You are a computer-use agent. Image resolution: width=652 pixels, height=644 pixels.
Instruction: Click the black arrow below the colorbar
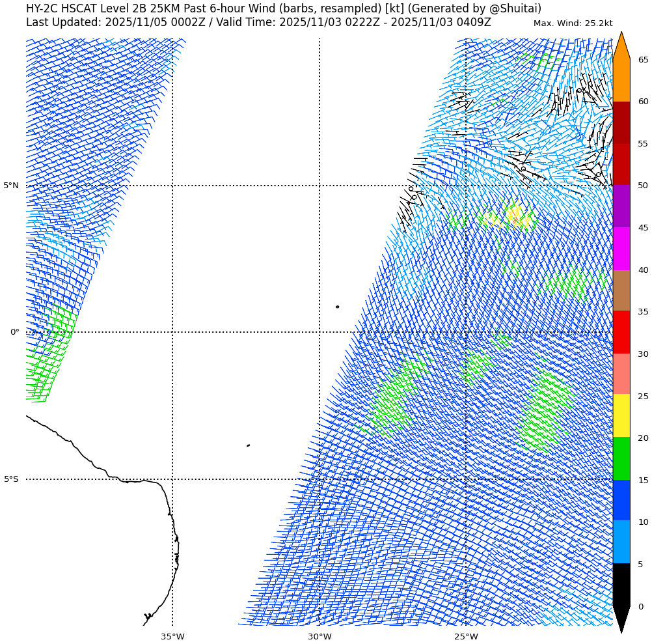[621, 619]
